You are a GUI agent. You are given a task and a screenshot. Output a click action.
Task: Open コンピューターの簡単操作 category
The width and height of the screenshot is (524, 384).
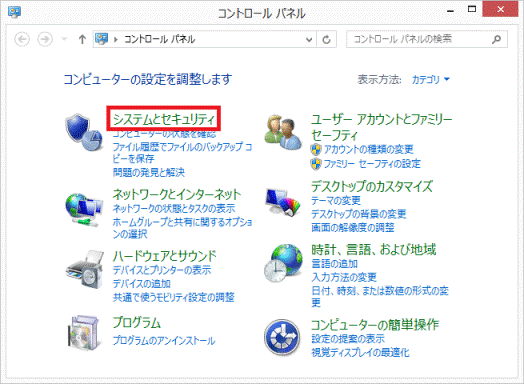[x=375, y=325]
